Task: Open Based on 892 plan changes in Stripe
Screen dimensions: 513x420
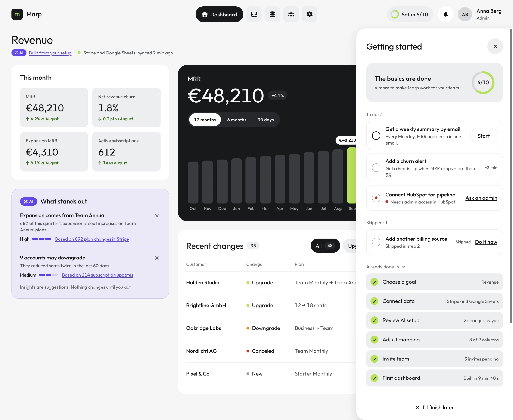Action: coord(92,239)
